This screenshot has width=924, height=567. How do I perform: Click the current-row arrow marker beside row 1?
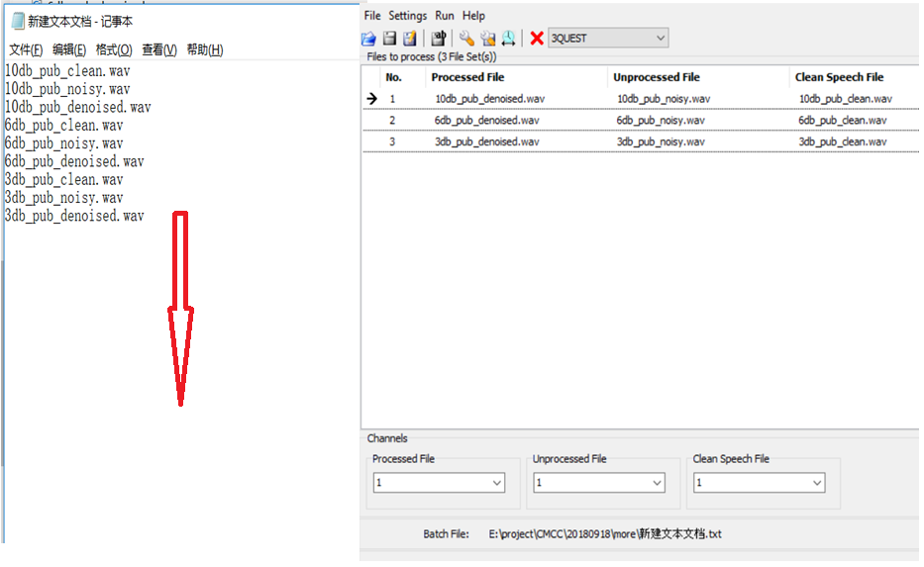[371, 98]
